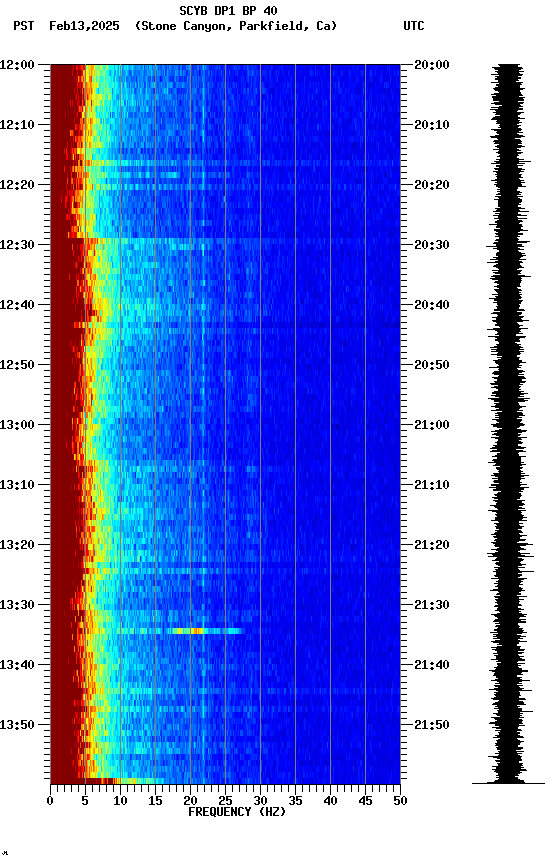Click the frequency axis label 40
Viewport: 552px width, 864px height.
click(x=331, y=801)
